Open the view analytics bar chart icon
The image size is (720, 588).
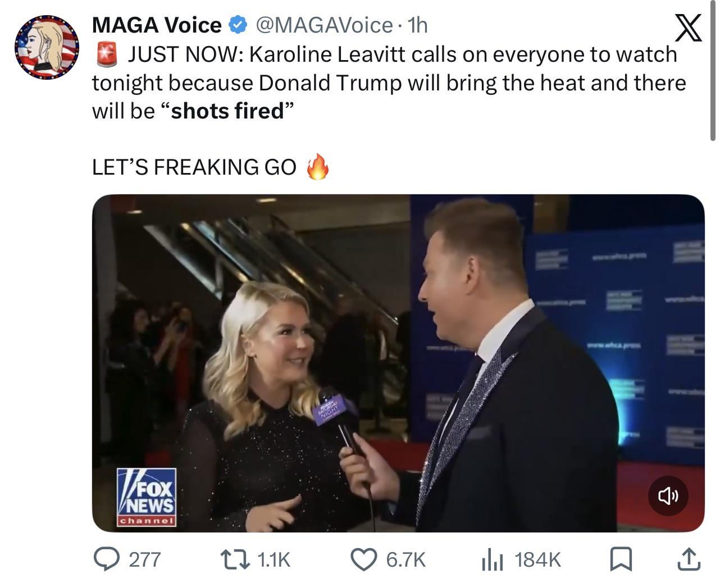(x=491, y=559)
